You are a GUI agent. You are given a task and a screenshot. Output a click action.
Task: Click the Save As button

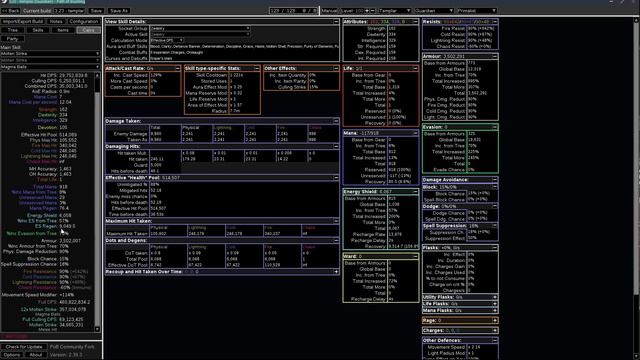coord(119,11)
